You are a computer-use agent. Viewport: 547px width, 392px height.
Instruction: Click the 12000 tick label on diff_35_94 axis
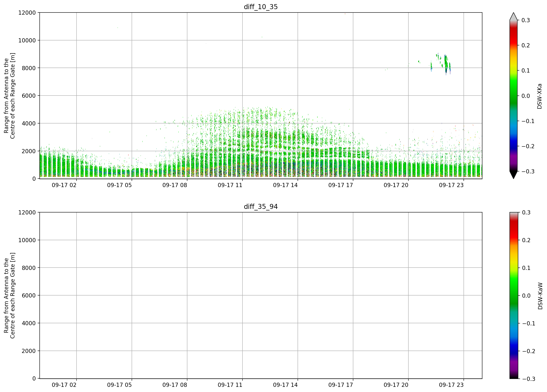pyautogui.click(x=27, y=213)
